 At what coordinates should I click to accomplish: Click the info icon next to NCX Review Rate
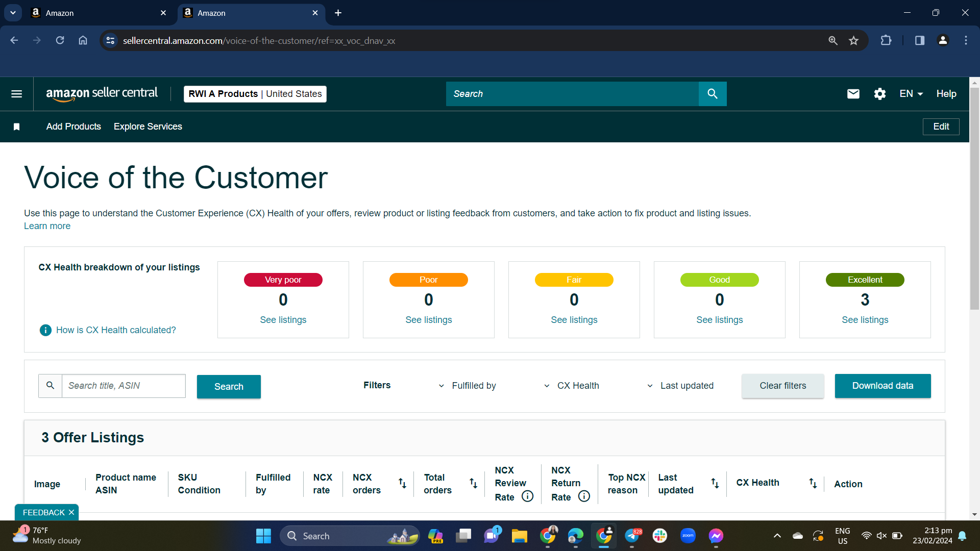[x=528, y=496]
